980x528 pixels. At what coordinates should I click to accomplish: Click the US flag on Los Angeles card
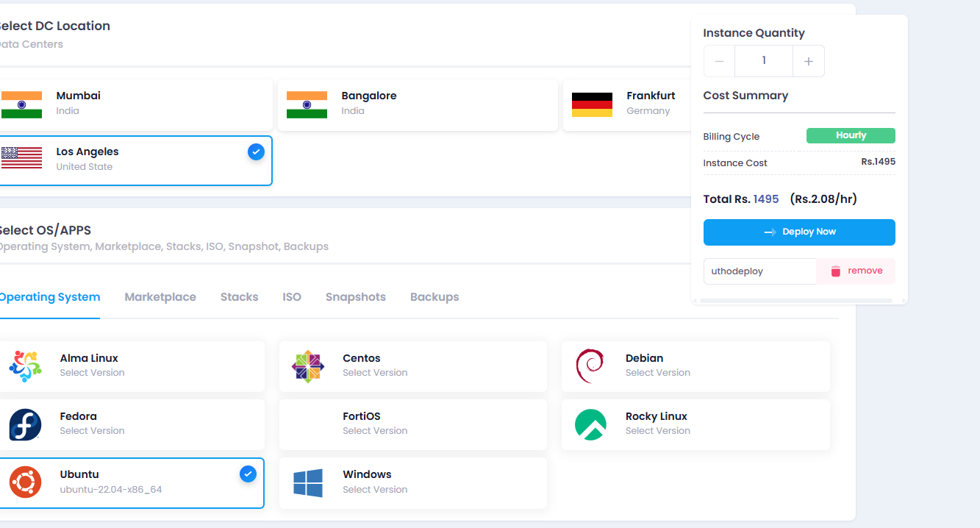click(x=21, y=159)
